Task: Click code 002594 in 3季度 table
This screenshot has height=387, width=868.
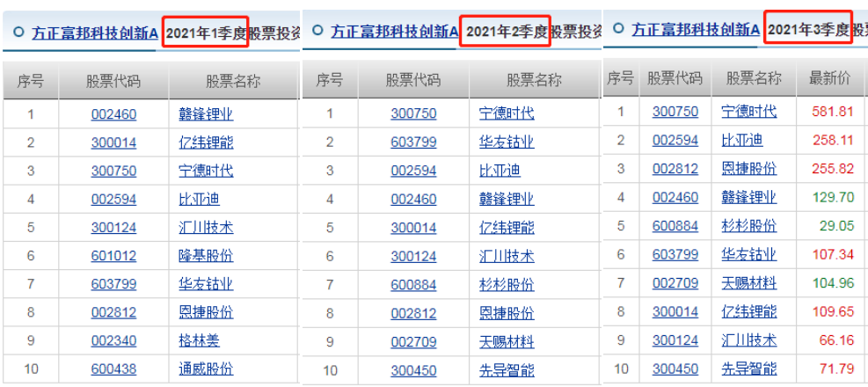Action: 675,140
